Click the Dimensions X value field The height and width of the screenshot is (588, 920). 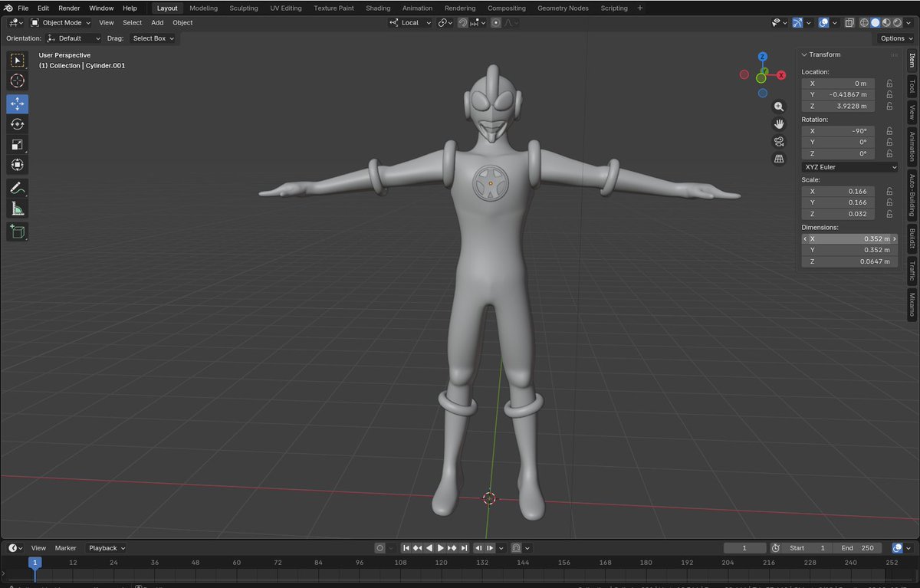click(849, 238)
